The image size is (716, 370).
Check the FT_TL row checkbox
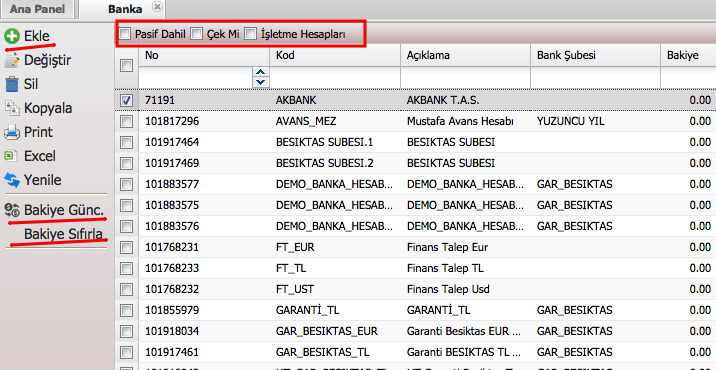(x=126, y=269)
